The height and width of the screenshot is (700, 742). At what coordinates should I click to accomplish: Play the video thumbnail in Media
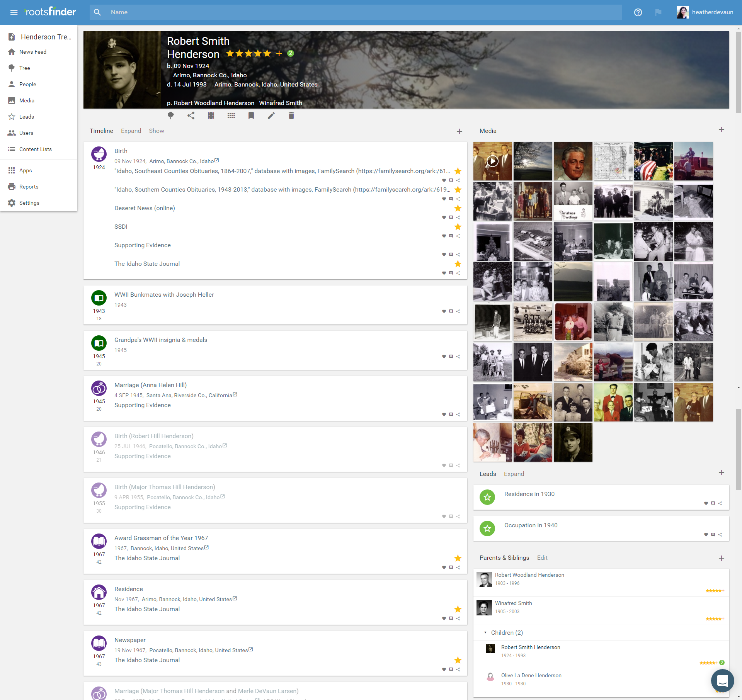coord(492,161)
